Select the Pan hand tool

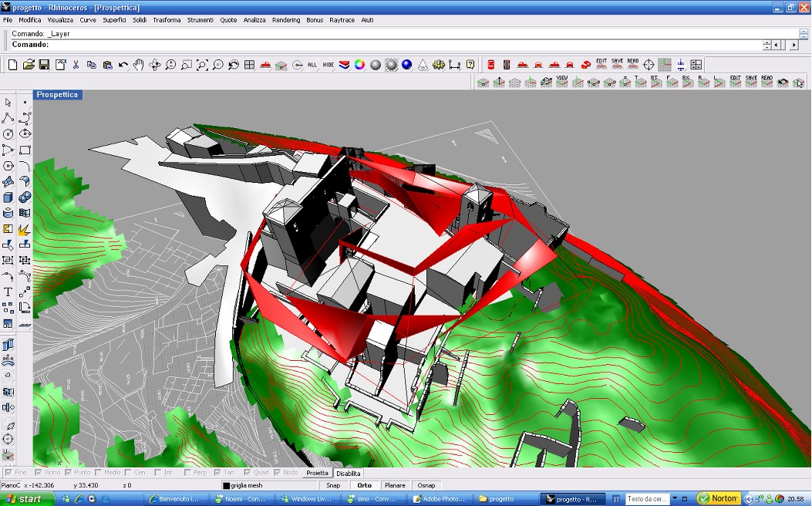coord(139,65)
